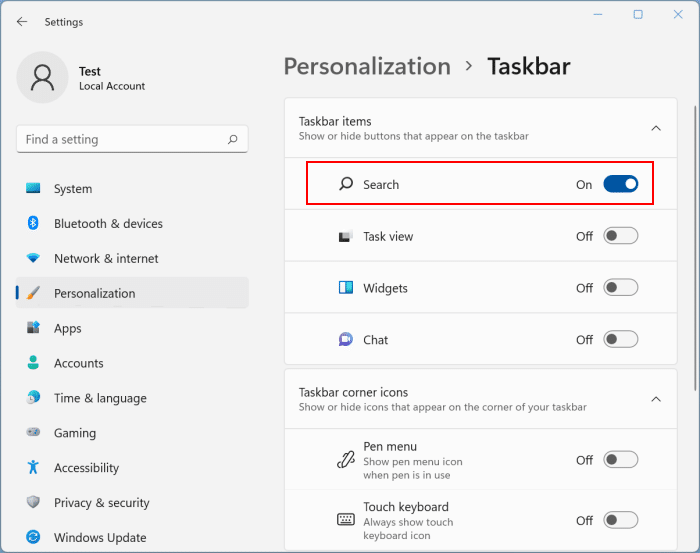Click the back arrow in Settings header

click(x=22, y=22)
